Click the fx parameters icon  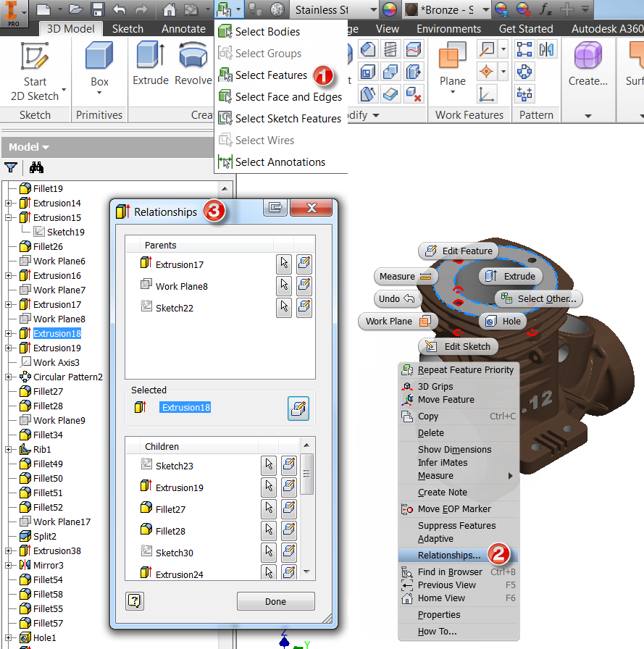[545, 9]
